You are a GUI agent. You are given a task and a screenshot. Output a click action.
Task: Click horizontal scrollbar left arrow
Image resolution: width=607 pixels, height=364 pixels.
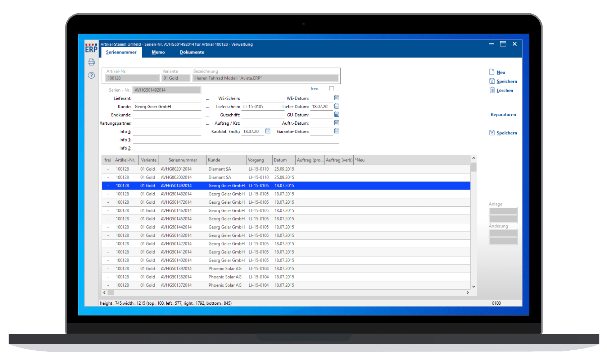pos(104,292)
